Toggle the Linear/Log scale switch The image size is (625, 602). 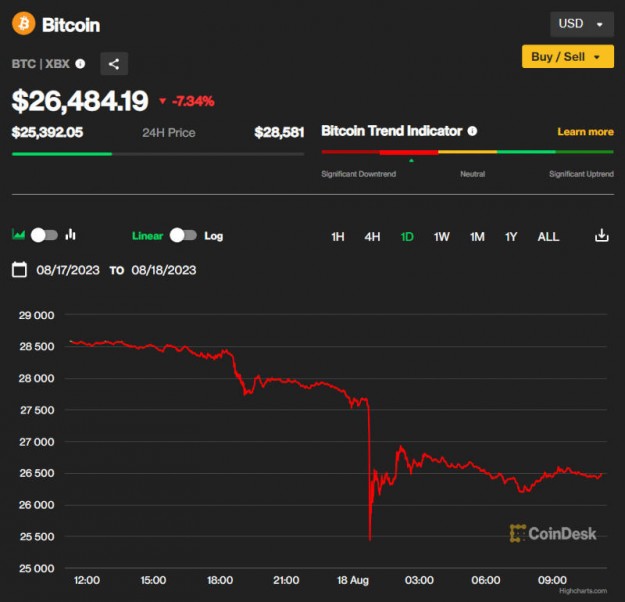coord(183,236)
